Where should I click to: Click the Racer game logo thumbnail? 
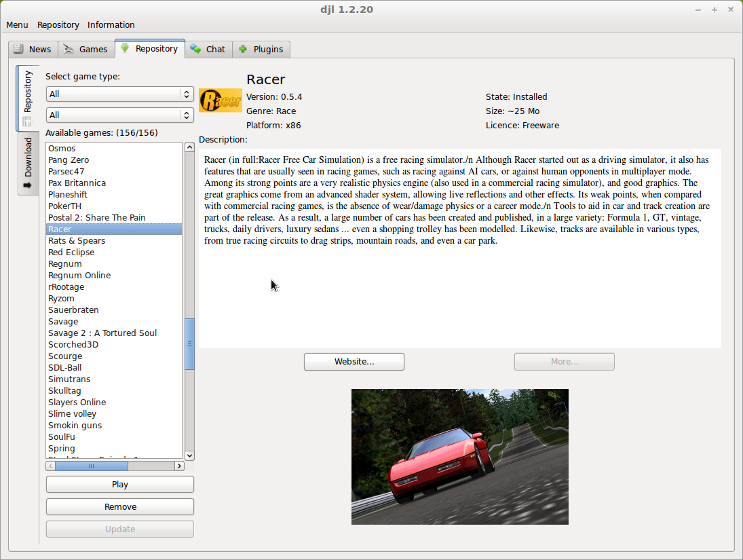(x=220, y=100)
